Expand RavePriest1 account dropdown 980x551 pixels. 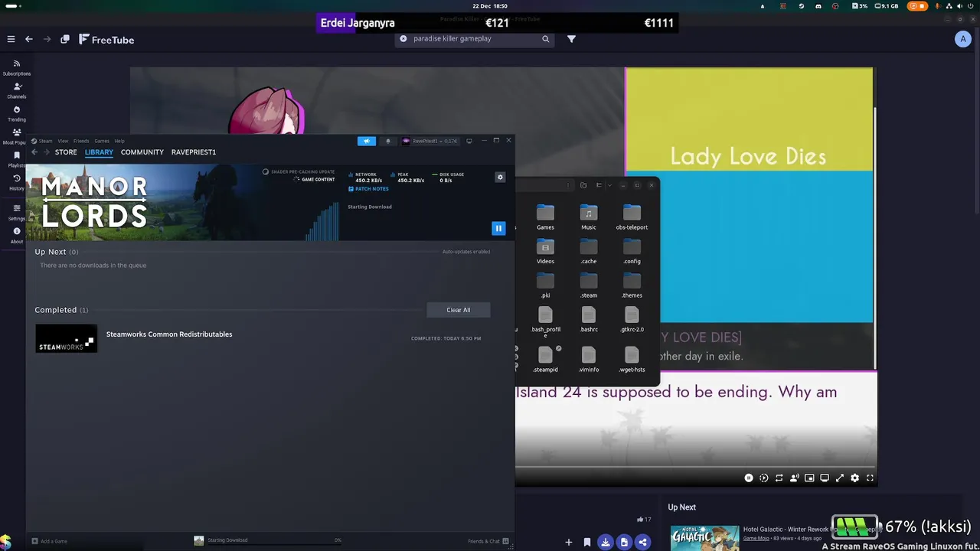click(430, 141)
